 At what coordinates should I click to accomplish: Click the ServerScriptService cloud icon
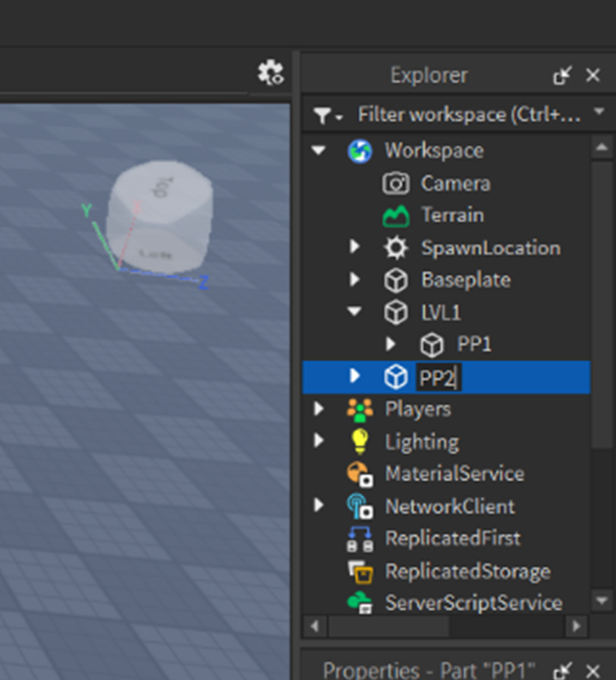coord(360,603)
